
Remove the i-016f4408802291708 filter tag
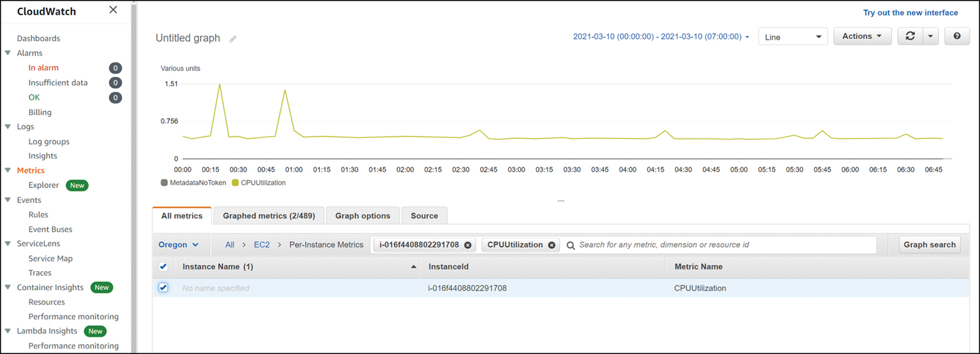468,245
